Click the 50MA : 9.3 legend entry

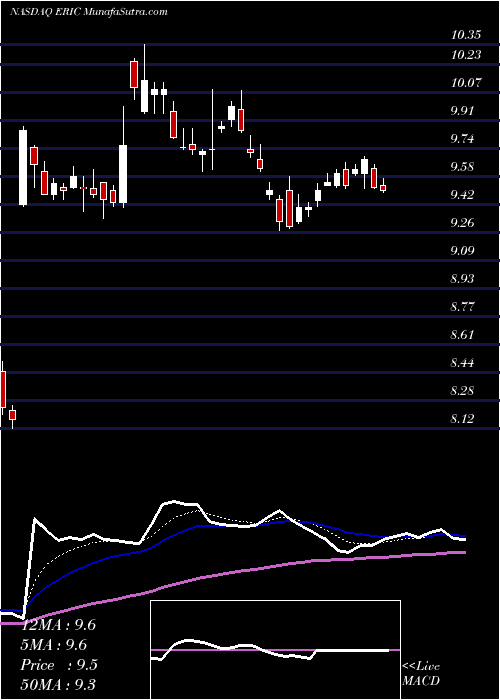click(58, 685)
